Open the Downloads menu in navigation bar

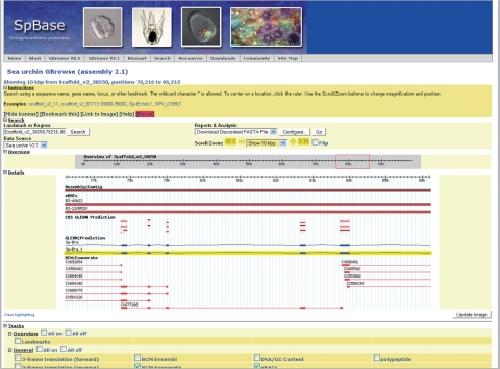click(x=222, y=58)
